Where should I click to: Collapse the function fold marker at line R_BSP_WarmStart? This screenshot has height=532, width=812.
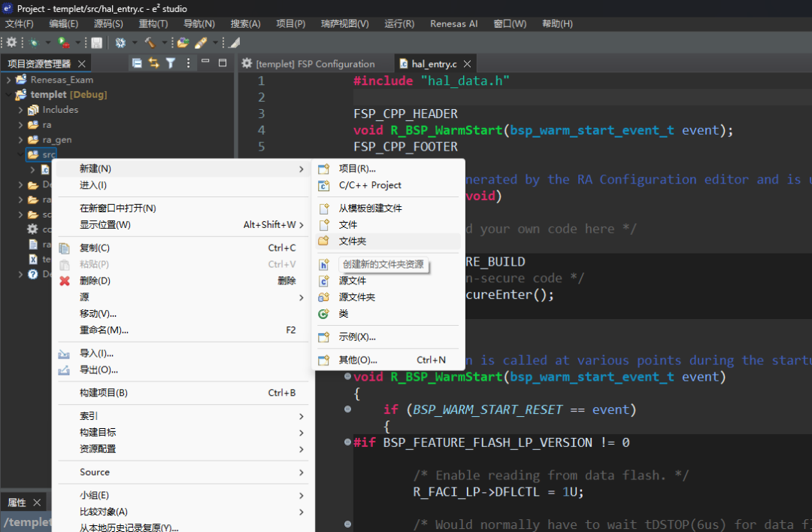pos(347,376)
